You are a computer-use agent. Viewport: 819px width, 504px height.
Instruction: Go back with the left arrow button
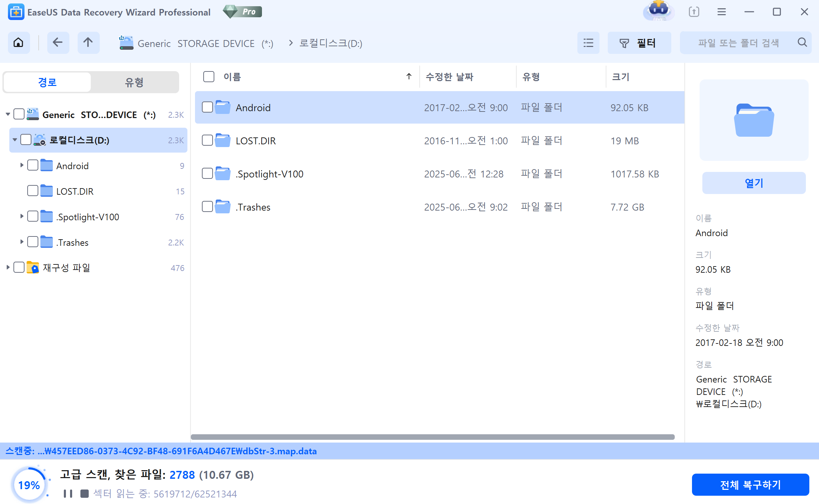[x=58, y=43]
